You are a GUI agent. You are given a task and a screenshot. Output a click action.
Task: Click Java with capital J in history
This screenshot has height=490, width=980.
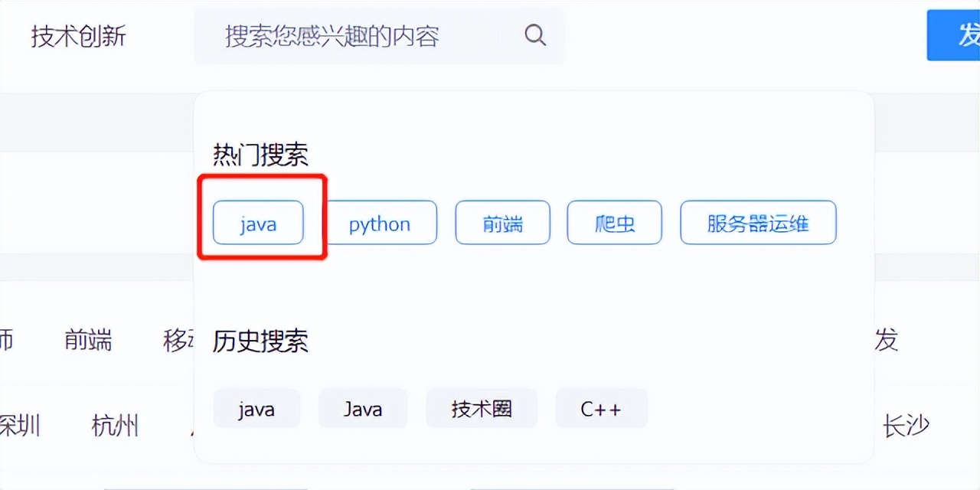[362, 409]
